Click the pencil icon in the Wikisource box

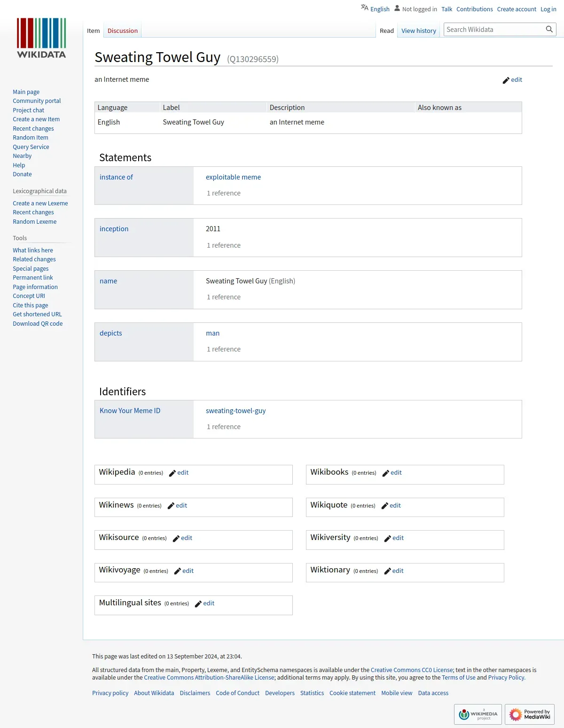pos(176,539)
